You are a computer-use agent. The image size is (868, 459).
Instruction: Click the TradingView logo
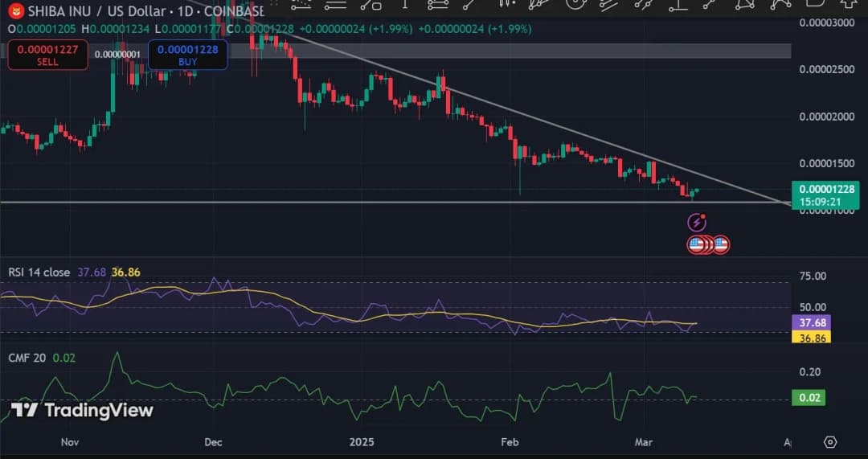(x=83, y=411)
